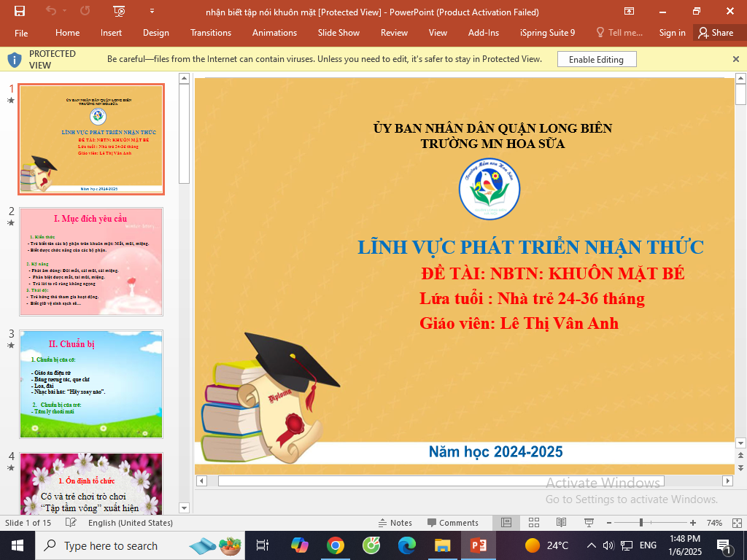
Task: Click Start From Beginning in Quick Access Toolbar
Action: [x=120, y=11]
